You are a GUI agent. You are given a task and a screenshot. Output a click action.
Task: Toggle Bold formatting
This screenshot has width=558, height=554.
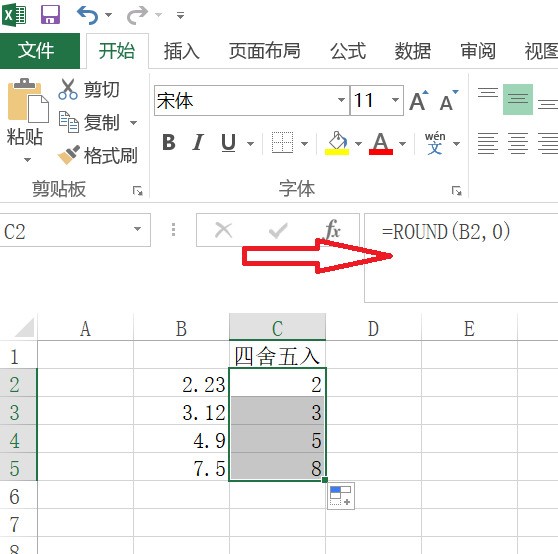pyautogui.click(x=169, y=142)
